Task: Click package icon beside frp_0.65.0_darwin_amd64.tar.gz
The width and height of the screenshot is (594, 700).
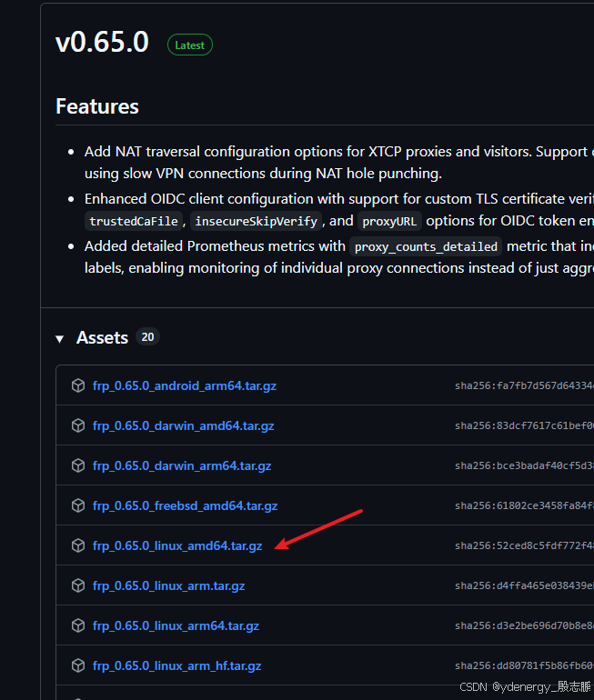Action: 78,425
